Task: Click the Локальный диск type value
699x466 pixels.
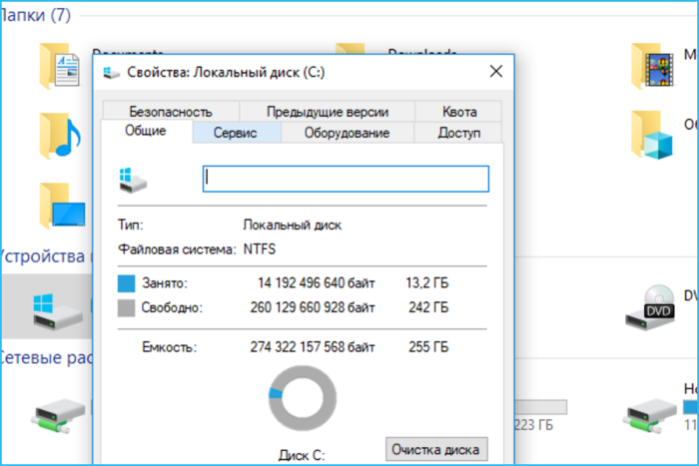Action: point(292,225)
